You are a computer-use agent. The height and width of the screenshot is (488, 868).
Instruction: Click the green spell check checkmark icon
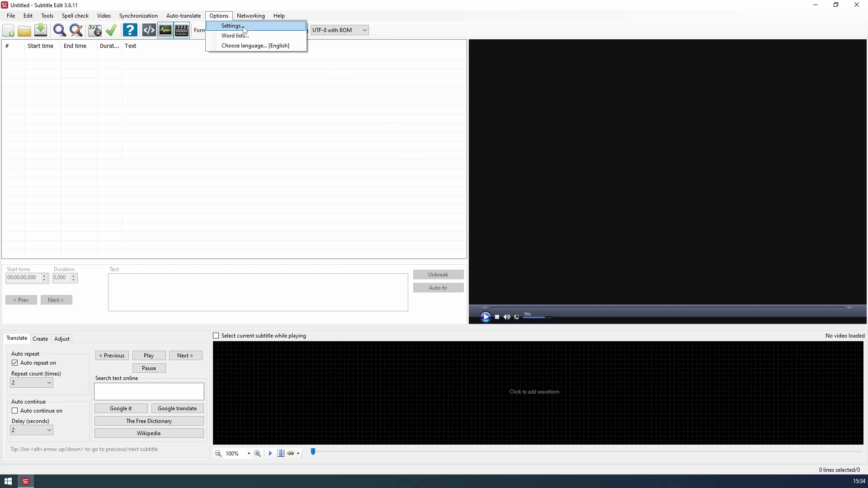pyautogui.click(x=111, y=30)
